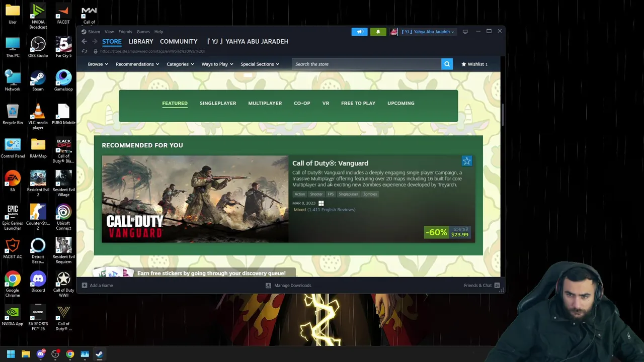644x362 pixels.
Task: Select the EA SPORTS FC 26 desktop icon
Action: [x=38, y=318]
